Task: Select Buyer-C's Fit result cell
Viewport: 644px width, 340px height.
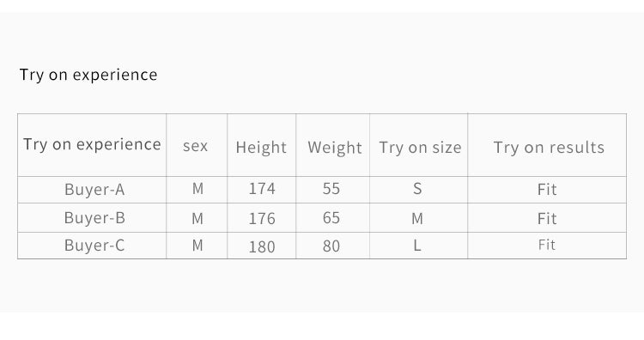Action: (547, 246)
